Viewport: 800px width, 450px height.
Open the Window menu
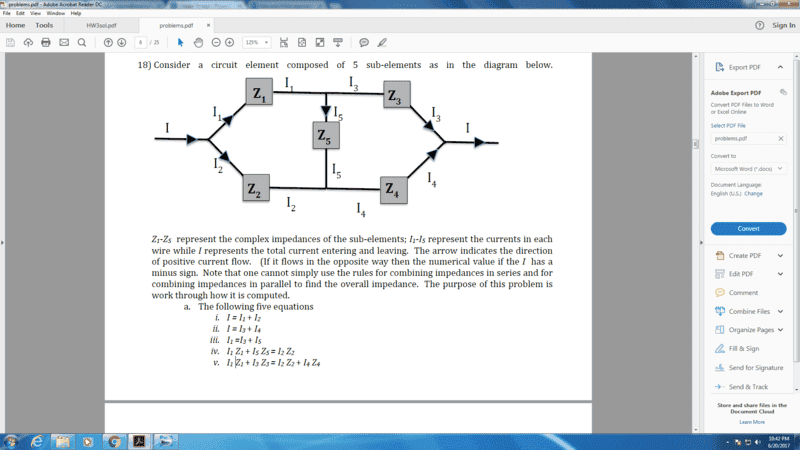(56, 13)
